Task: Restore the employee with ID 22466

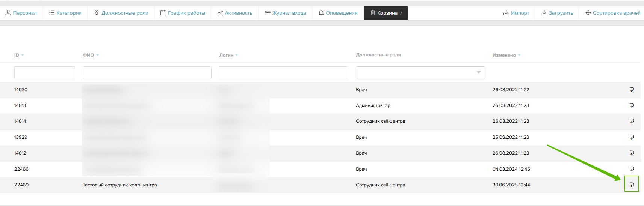Action: (x=632, y=169)
